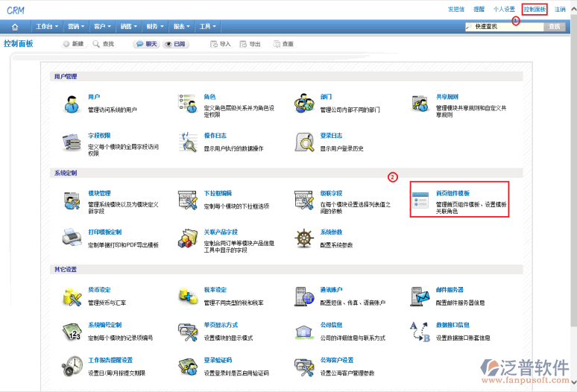Viewport: 577px width, 392px height.
Task: Open the 用户 user management icon
Action: 72,103
